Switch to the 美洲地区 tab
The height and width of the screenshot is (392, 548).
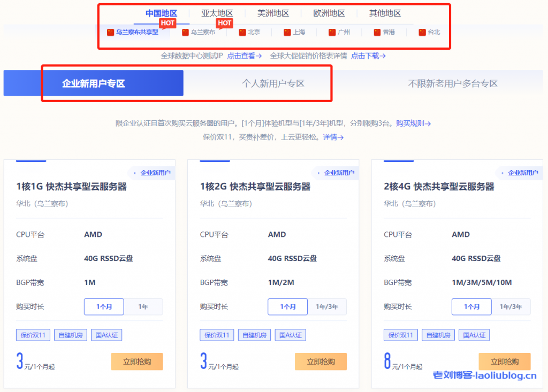[273, 13]
